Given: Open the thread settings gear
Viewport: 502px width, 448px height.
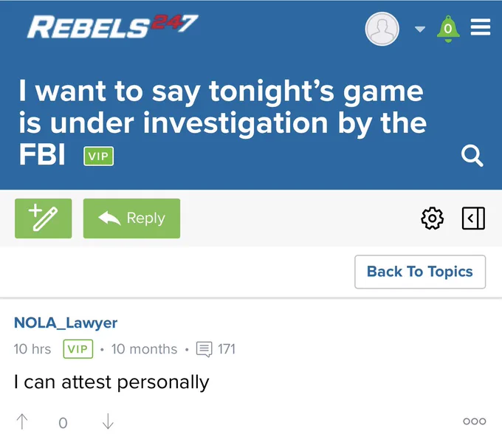Looking at the screenshot, I should [x=432, y=218].
